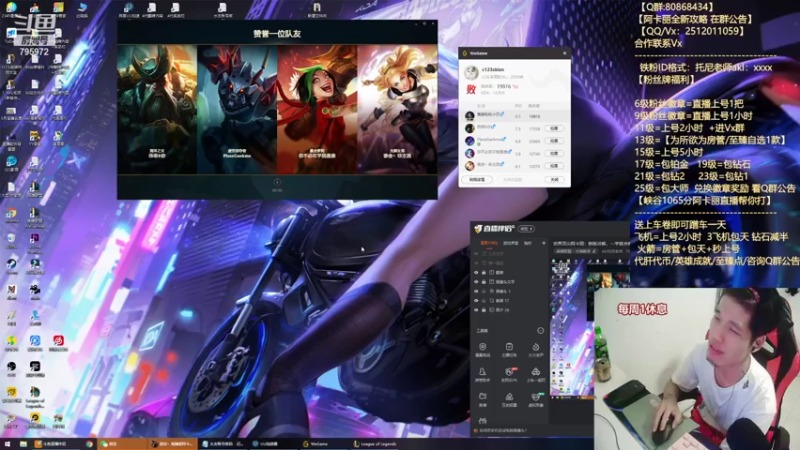This screenshot has height=450, width=800.
Task: Add a new scene with the plus icon
Action: (544, 243)
